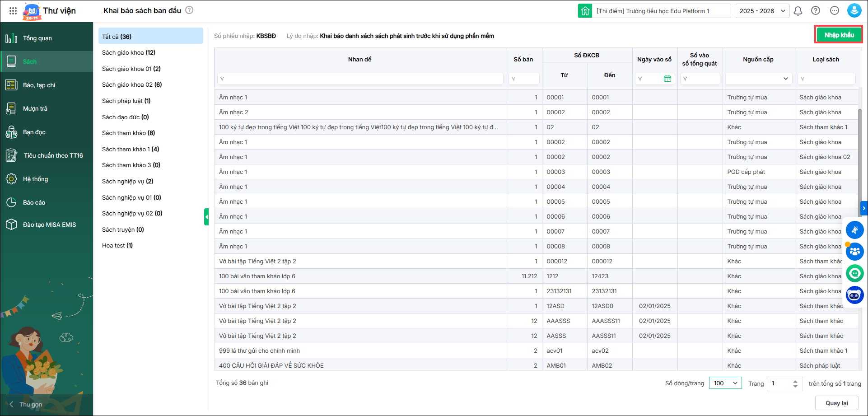Click the user avatar icon
This screenshot has height=416, width=868.
click(x=854, y=11)
